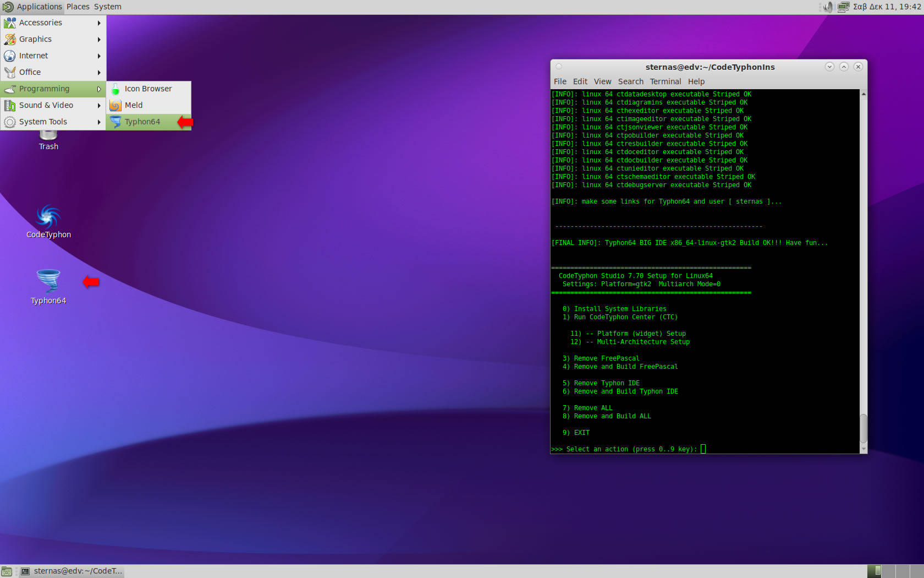Launch Meld from Programming submenu

click(x=148, y=105)
